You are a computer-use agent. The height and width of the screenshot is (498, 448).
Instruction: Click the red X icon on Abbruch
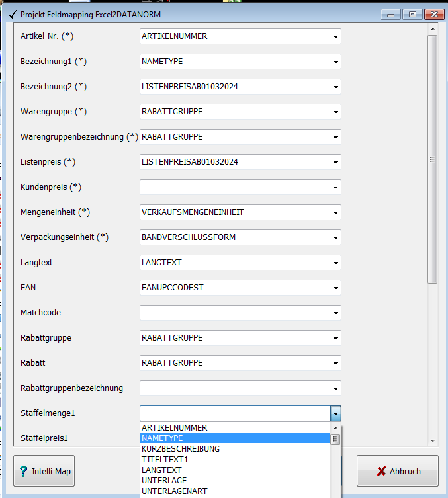[x=381, y=471]
